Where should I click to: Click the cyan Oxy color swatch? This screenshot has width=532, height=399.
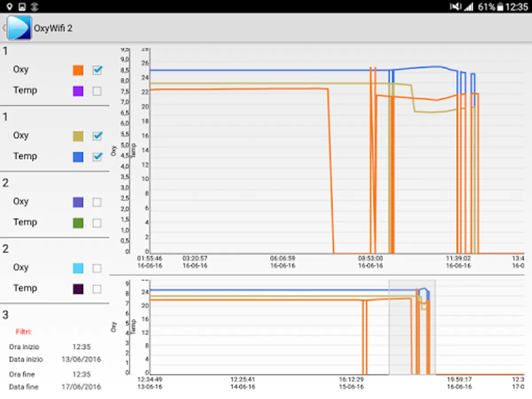coord(78,268)
